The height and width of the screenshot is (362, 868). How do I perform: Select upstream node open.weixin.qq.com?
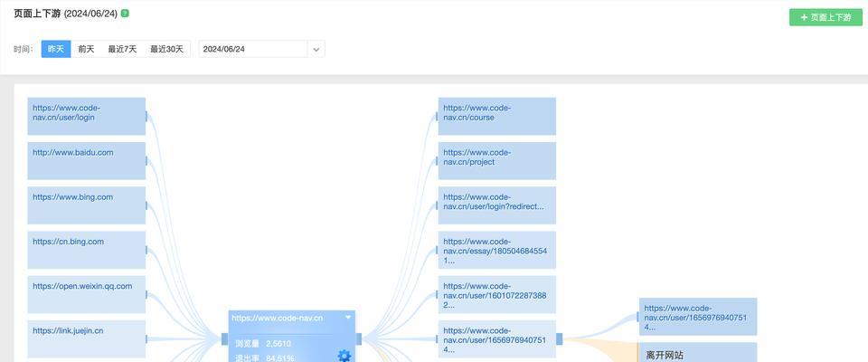[87, 294]
